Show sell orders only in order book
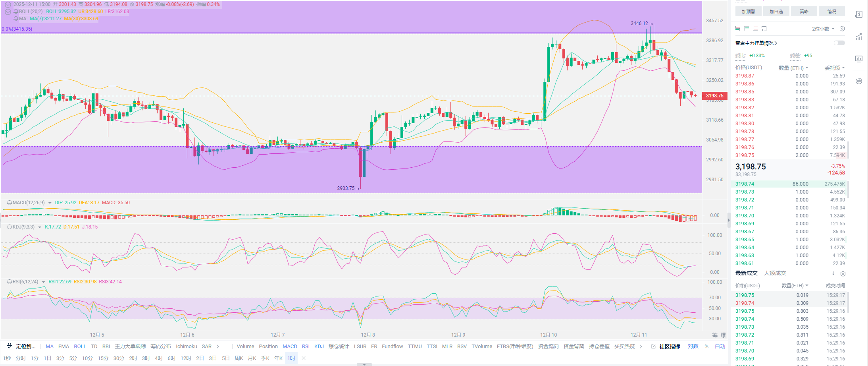Screen dimensions: 868x366 coord(755,29)
